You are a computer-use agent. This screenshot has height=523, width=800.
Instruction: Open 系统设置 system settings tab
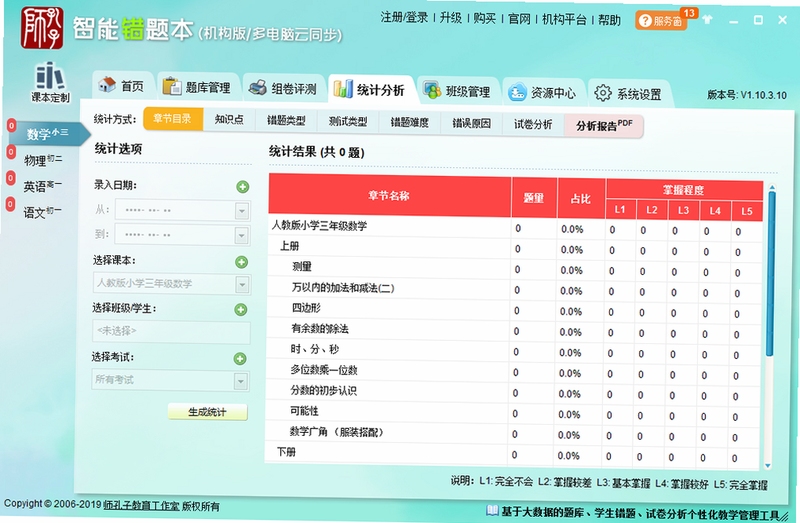pos(628,94)
